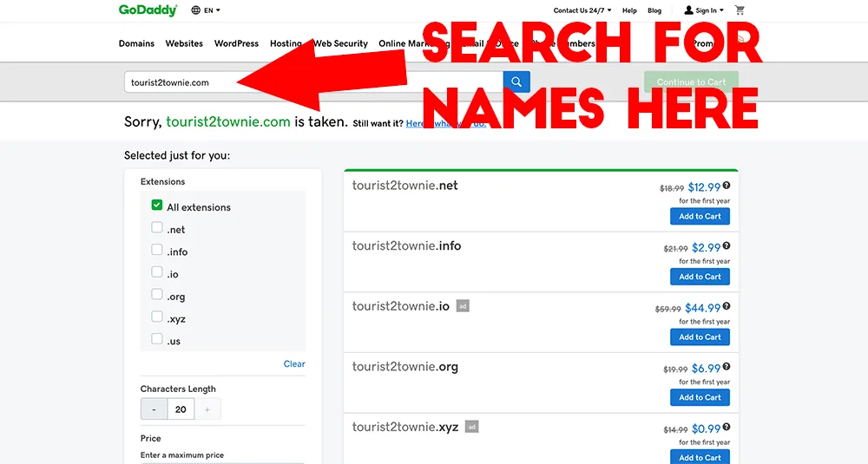The height and width of the screenshot is (464, 868).
Task: Click the ad badge beside tourist2townie.io
Action: point(463,306)
